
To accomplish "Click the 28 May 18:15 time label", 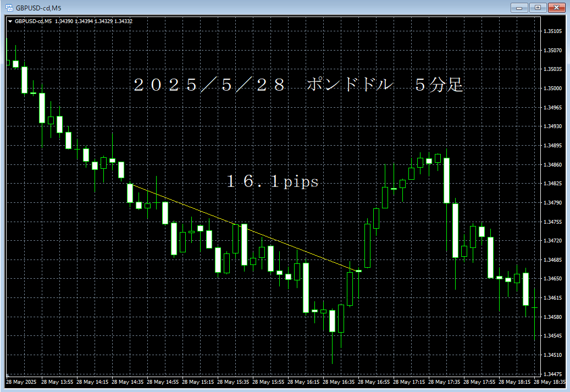I will (514, 382).
